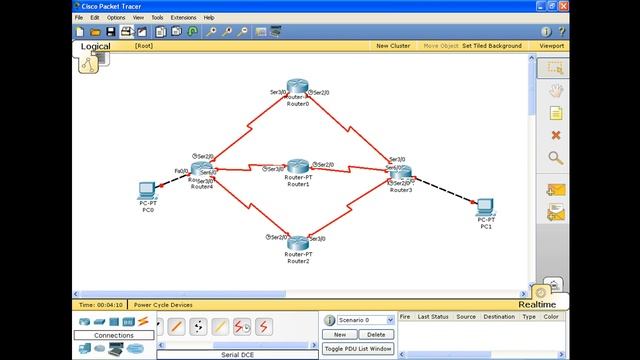Open the Options menu
Image resolution: width=640 pixels, height=360 pixels.
click(116, 18)
